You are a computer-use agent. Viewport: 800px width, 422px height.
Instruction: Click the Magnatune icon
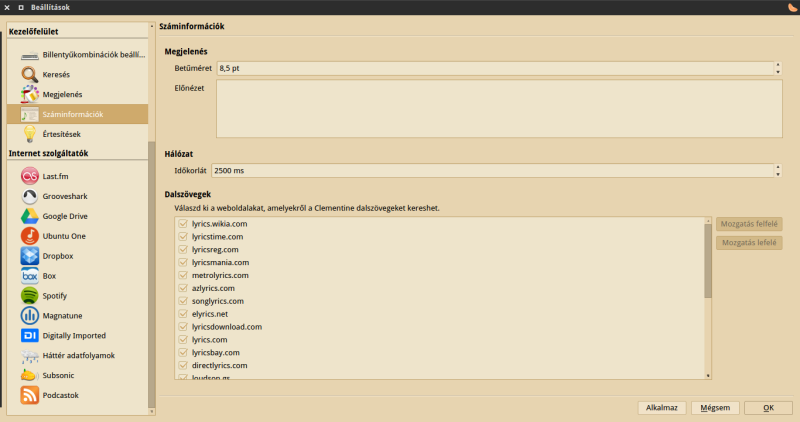pyautogui.click(x=30, y=315)
